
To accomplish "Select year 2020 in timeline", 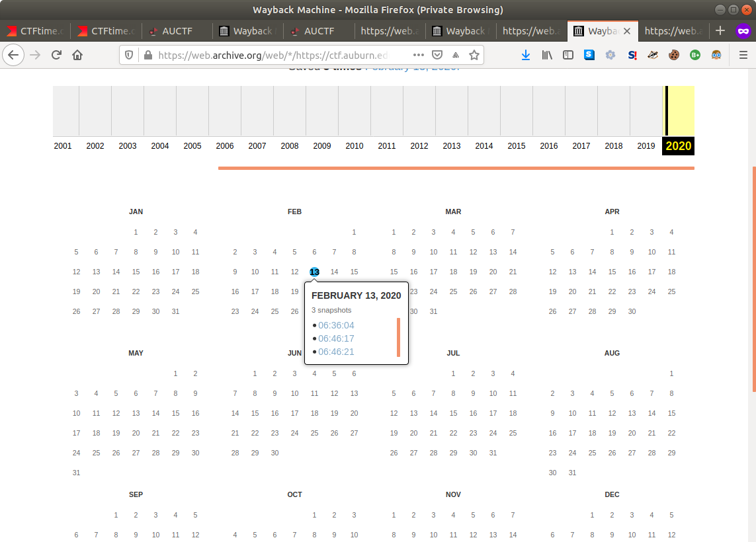I will coord(679,146).
